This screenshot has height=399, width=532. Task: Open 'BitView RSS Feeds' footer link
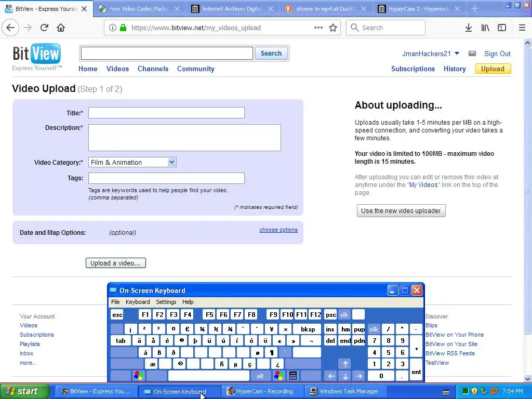[x=450, y=353]
